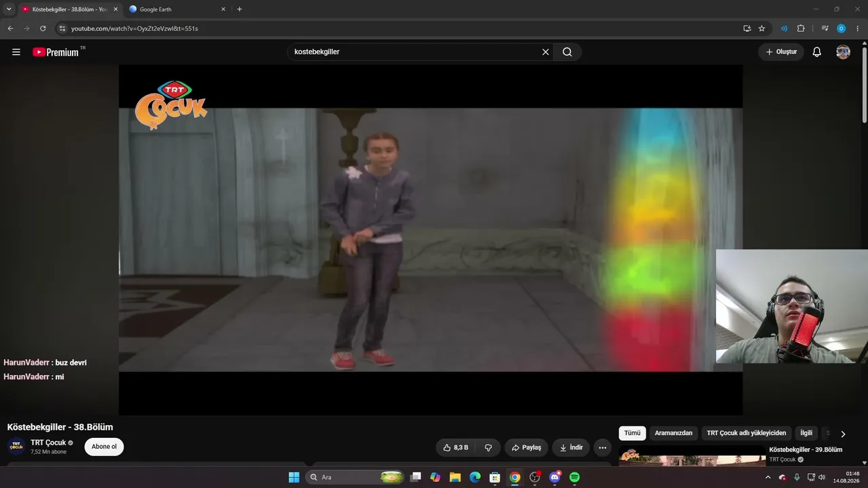
Task: Go to YouTube Premium home logo
Action: click(x=56, y=52)
